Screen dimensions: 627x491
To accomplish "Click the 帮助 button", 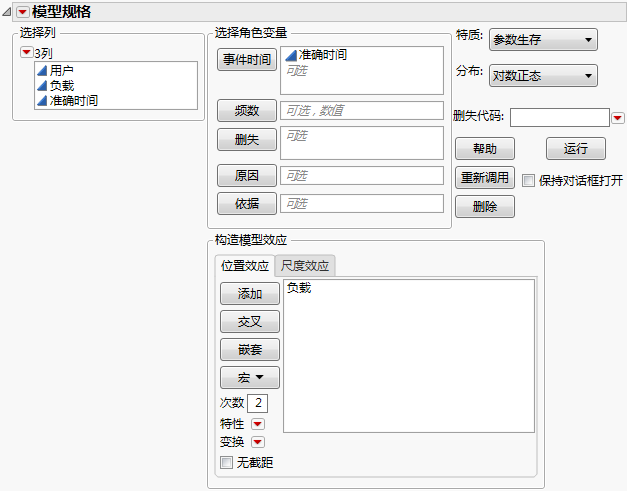I will [x=485, y=149].
